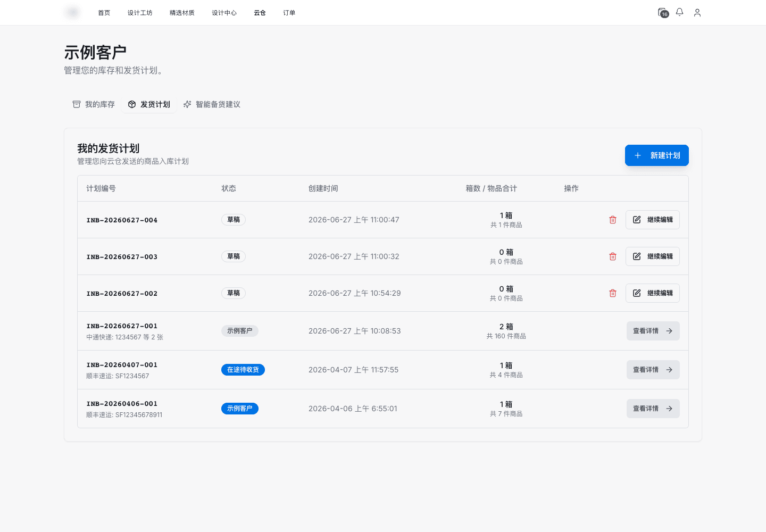Screen dimensions: 766x532
Task: Click gray 示例客户 badge for INB-20260627-001
Action: tap(240, 331)
